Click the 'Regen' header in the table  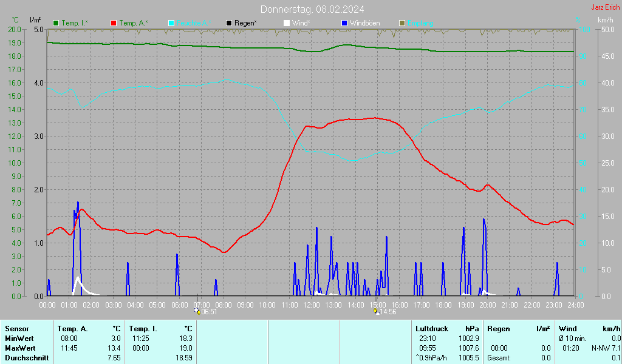(x=498, y=329)
